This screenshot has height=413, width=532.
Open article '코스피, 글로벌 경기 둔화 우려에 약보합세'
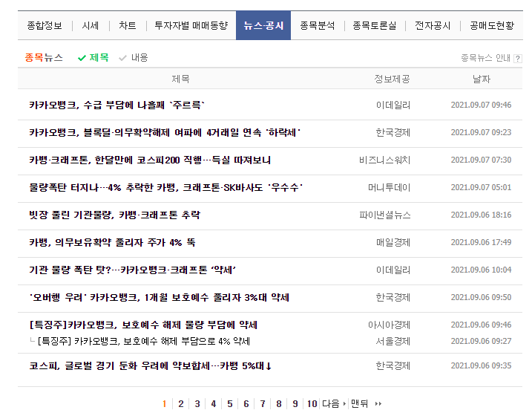pos(151,365)
